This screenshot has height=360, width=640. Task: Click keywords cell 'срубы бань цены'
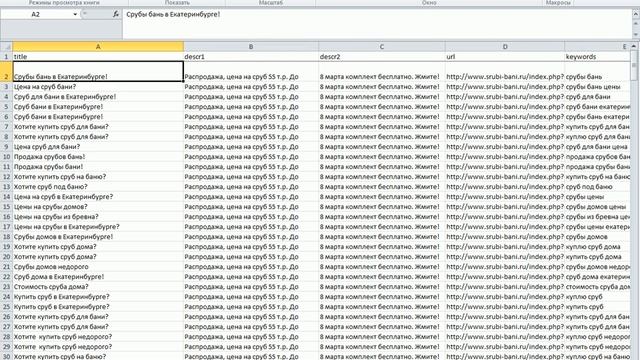[x=598, y=87]
